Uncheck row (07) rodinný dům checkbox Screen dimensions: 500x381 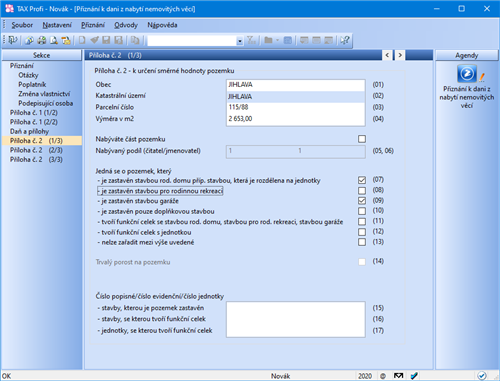click(362, 180)
